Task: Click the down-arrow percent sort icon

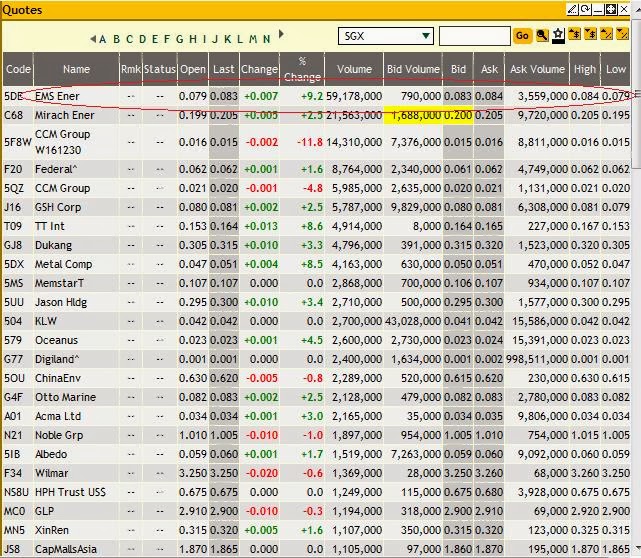Action: [x=622, y=34]
